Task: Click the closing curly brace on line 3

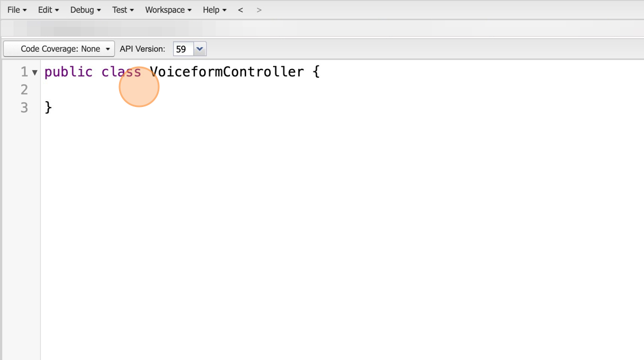Action: click(48, 108)
